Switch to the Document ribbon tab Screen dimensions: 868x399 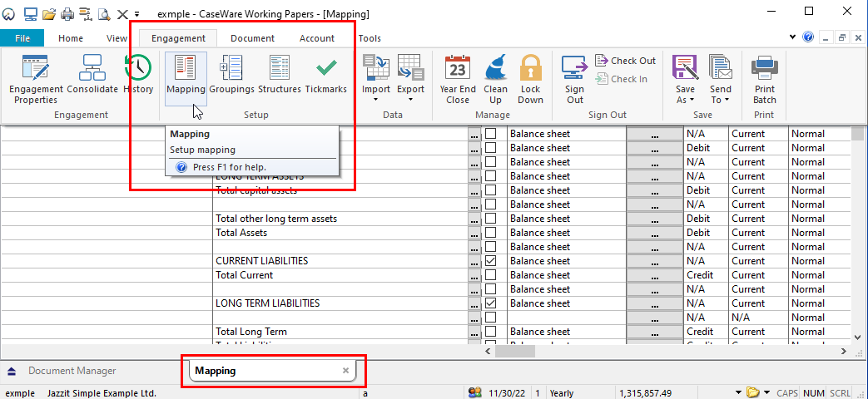[x=252, y=38]
